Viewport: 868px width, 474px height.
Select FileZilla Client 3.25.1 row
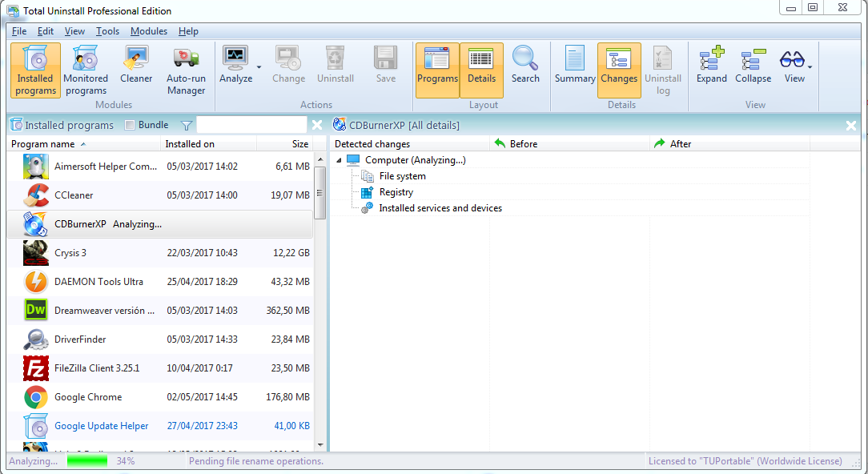click(160, 368)
